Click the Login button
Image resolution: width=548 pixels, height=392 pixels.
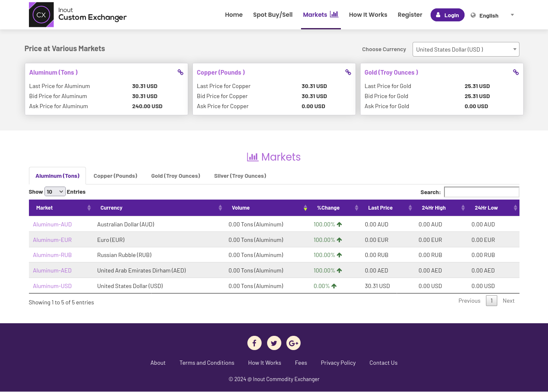447,14
